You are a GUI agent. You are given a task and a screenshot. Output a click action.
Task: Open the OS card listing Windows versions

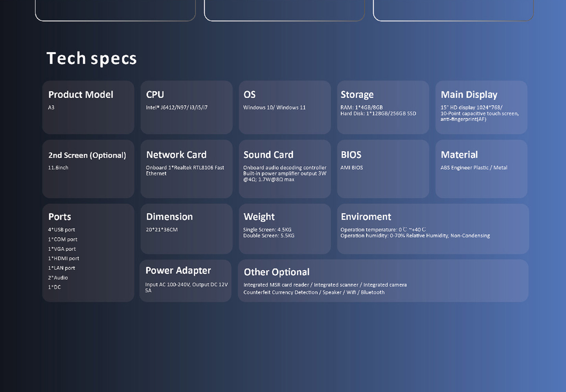(285, 107)
